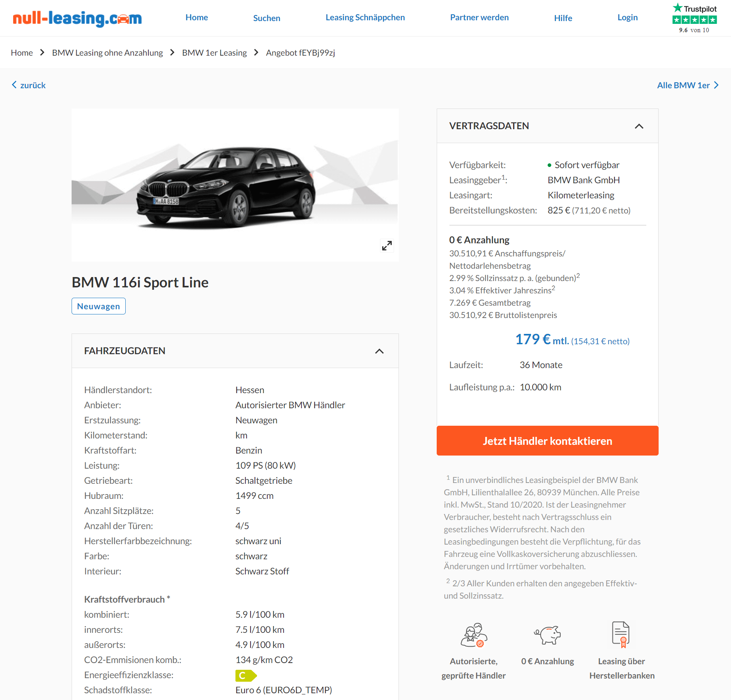Open BMW 1er Leasing breadcrumb

coord(214,52)
